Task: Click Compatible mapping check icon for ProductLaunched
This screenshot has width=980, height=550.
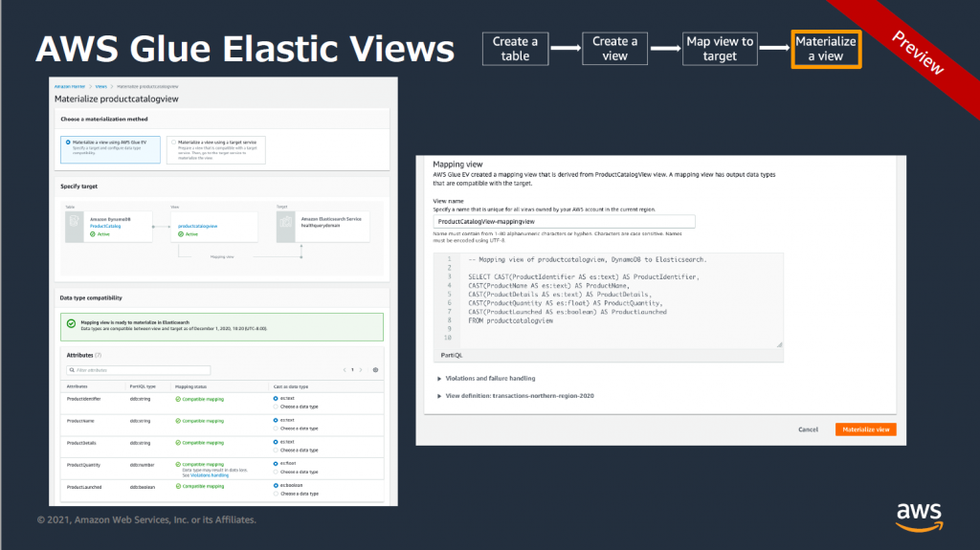Action: point(178,486)
